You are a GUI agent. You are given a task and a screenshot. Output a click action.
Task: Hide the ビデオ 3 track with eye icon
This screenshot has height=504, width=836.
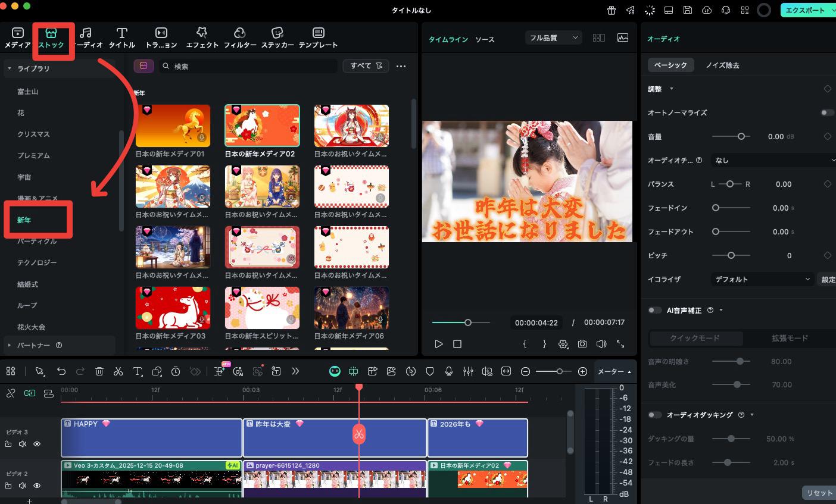pyautogui.click(x=37, y=444)
